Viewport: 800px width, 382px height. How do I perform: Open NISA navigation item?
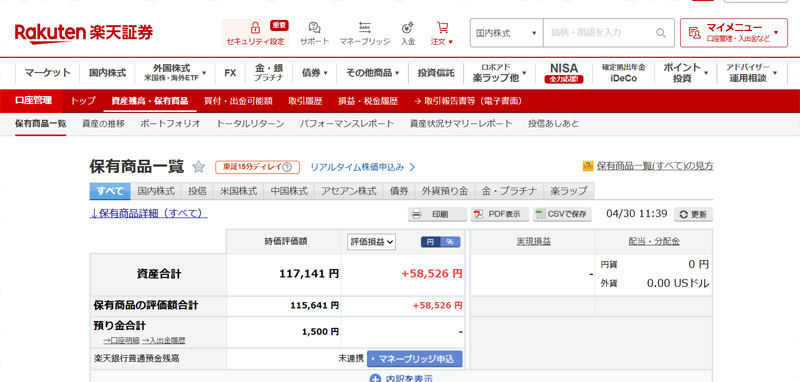tap(563, 73)
